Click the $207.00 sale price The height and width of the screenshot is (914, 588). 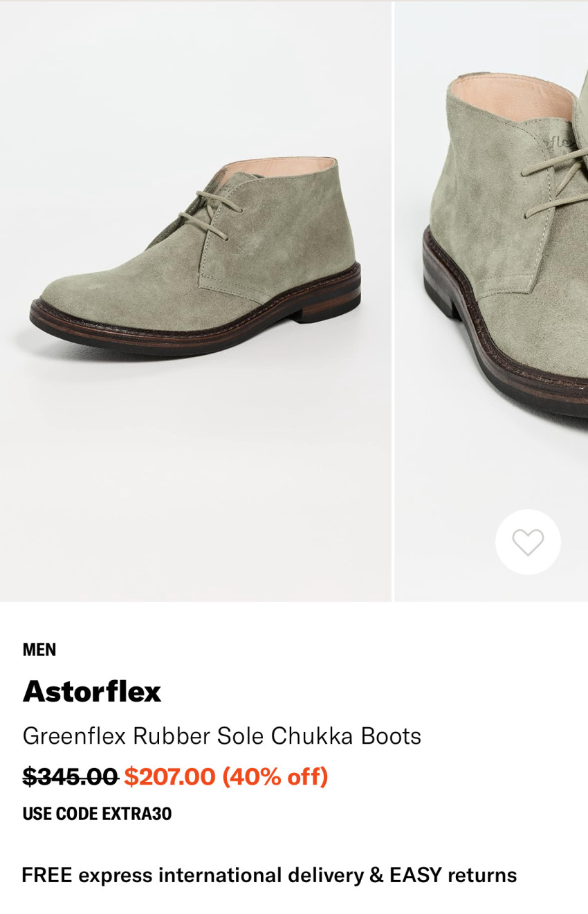[169, 776]
